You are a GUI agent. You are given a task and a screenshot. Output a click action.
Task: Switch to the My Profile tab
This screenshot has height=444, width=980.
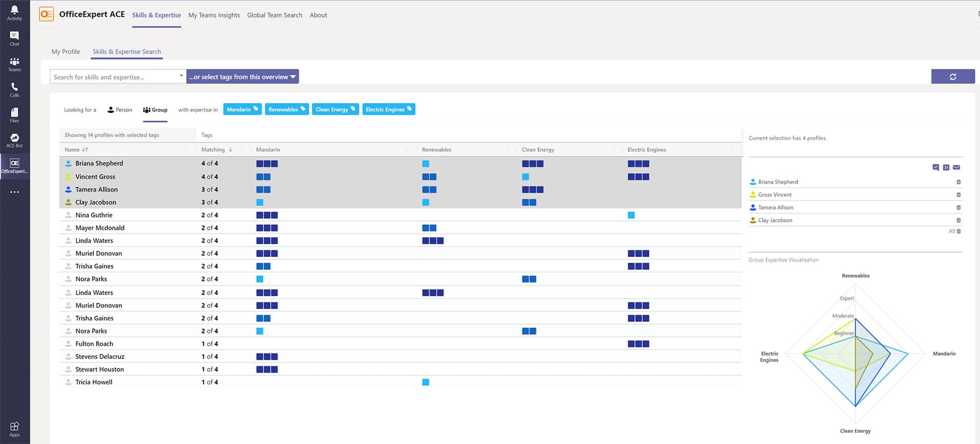coord(66,52)
